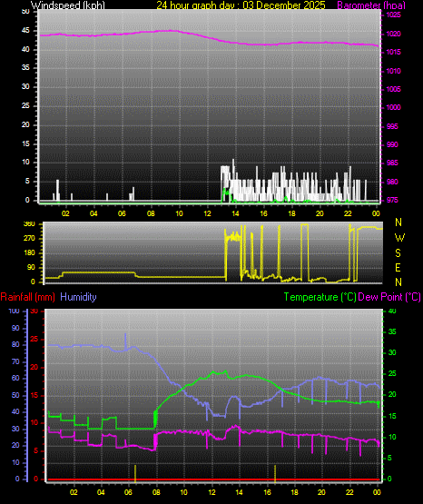Click the yellow tick marker near 06 on the rainfall graph

point(135,473)
